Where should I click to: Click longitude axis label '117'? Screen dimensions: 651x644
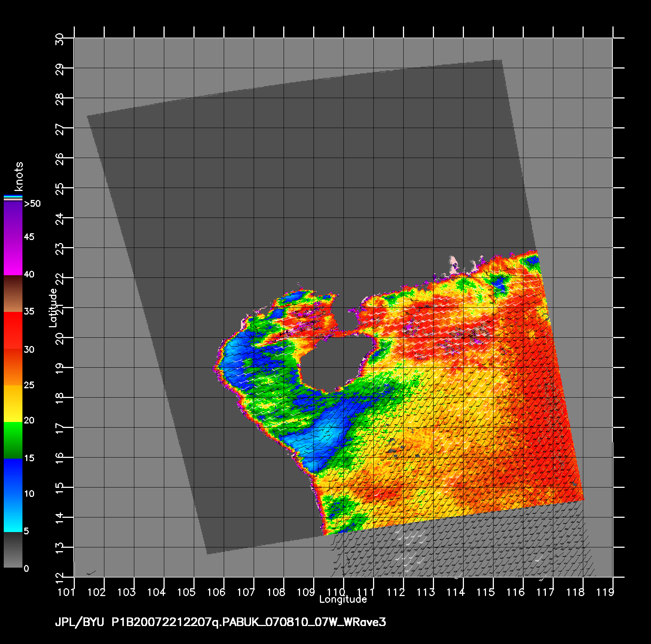click(545, 592)
